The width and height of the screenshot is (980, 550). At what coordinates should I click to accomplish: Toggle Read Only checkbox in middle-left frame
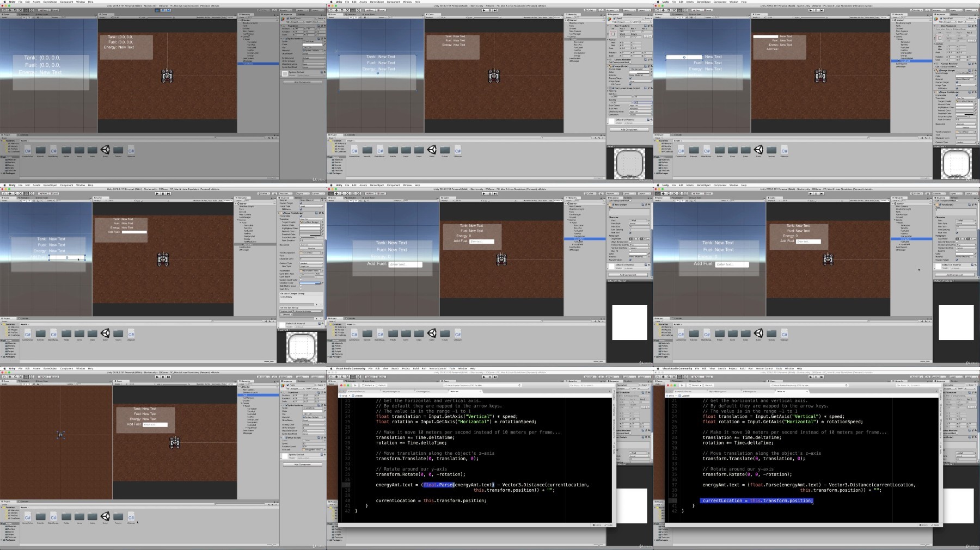click(301, 289)
